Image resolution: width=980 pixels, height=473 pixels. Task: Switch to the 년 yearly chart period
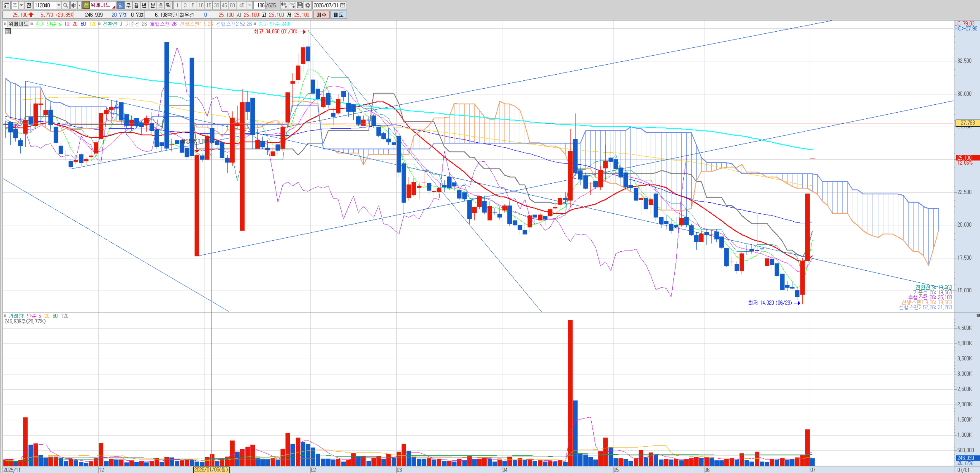[x=144, y=5]
